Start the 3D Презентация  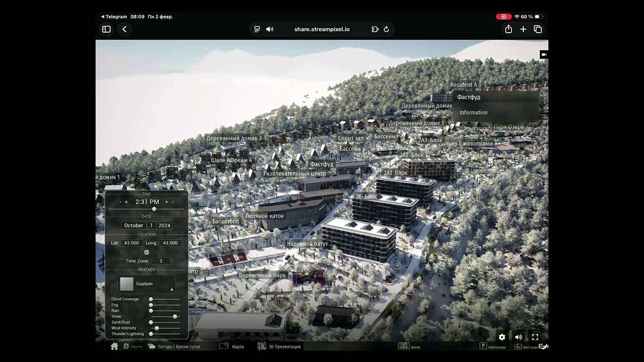279,346
